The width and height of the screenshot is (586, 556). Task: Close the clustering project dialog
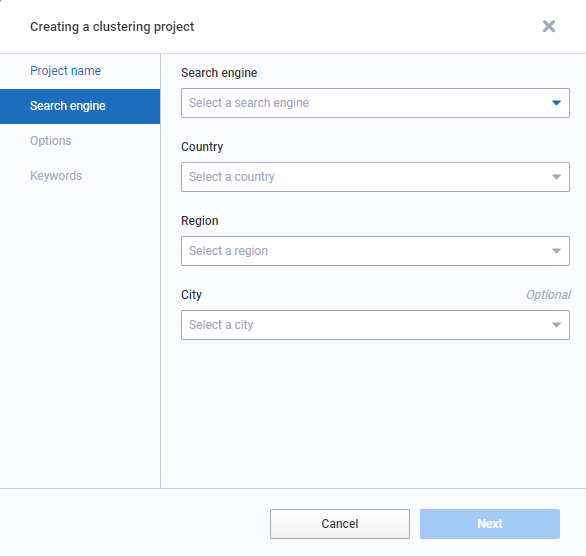549,27
